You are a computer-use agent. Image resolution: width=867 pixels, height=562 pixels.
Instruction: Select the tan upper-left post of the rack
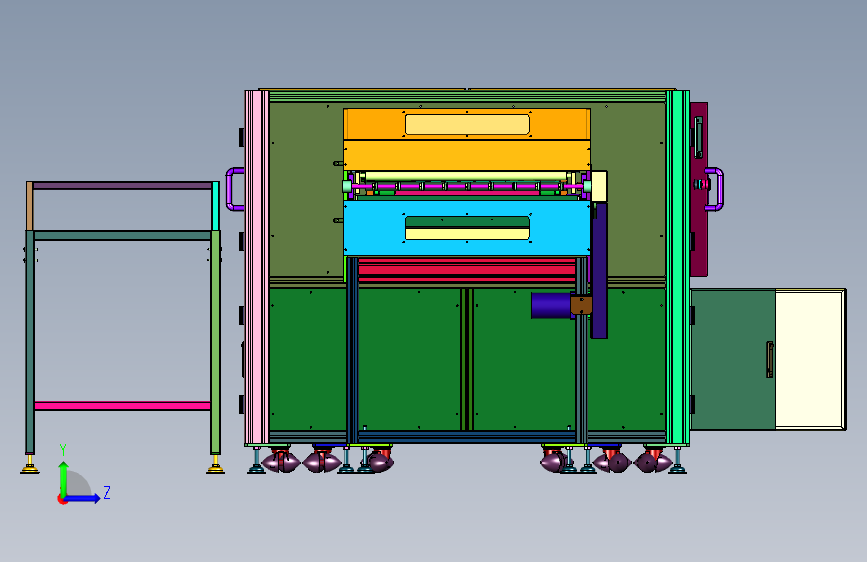29,206
